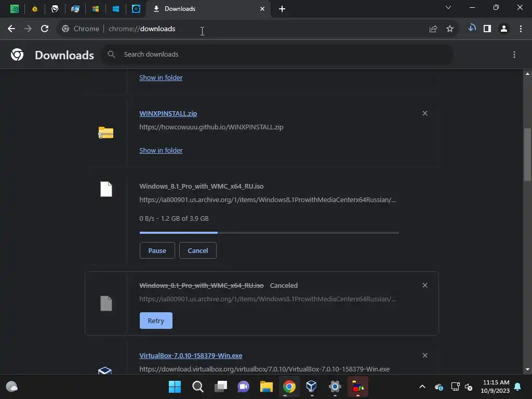Click the Chrome icon on the taskbar
532x399 pixels.
pos(289,387)
